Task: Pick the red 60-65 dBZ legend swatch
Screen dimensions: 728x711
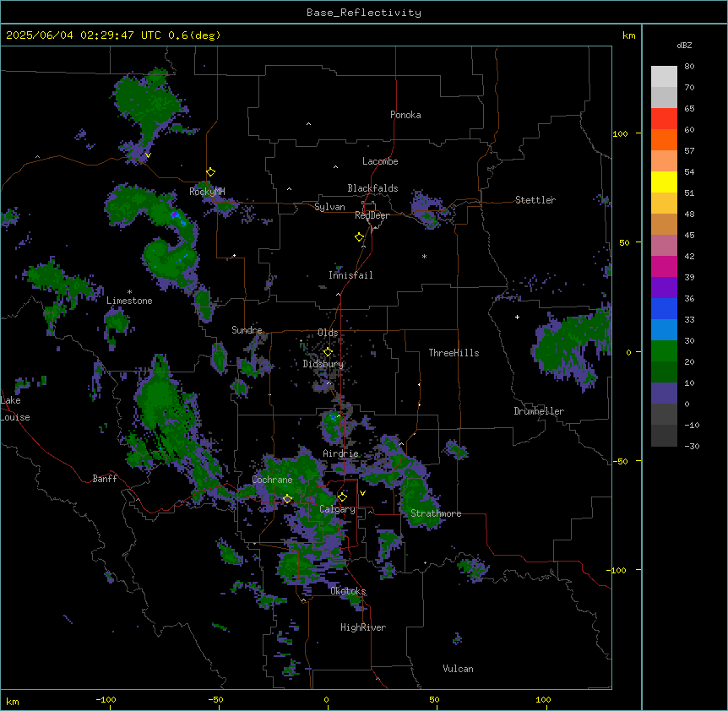Action: point(664,118)
